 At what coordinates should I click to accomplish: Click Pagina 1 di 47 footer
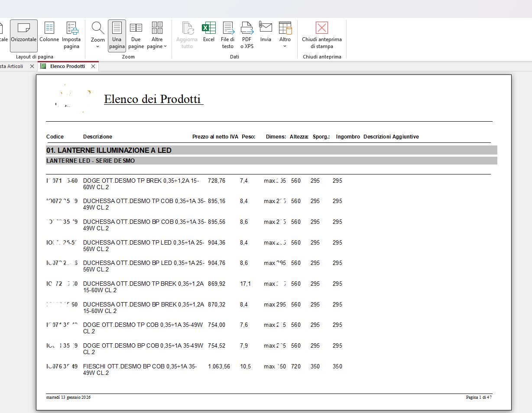479,397
